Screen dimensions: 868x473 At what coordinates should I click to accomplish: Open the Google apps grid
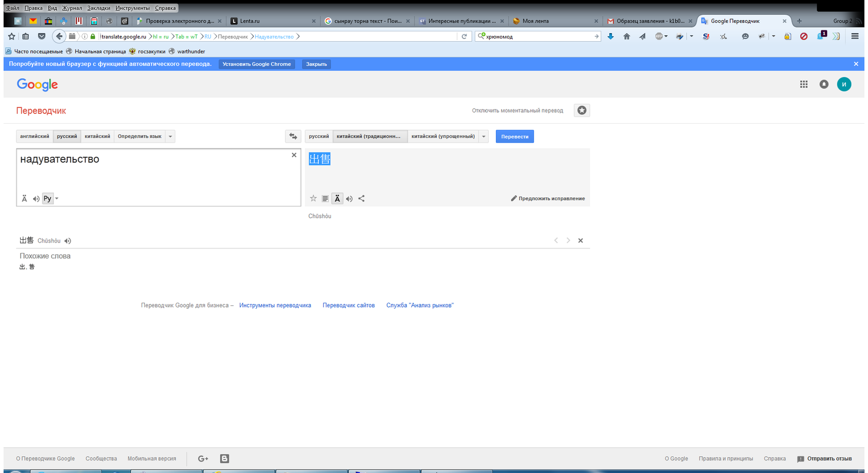click(804, 84)
